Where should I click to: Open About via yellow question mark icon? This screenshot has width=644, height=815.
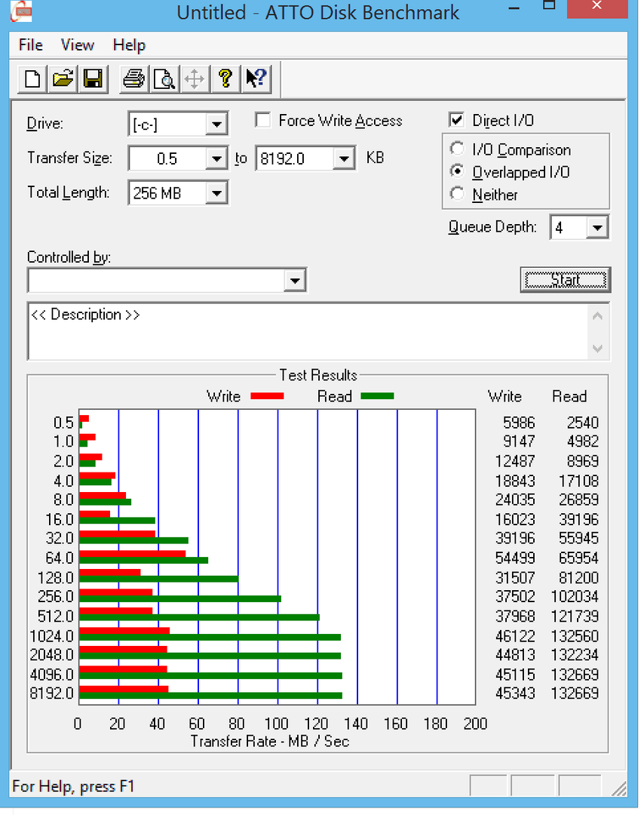point(225,79)
